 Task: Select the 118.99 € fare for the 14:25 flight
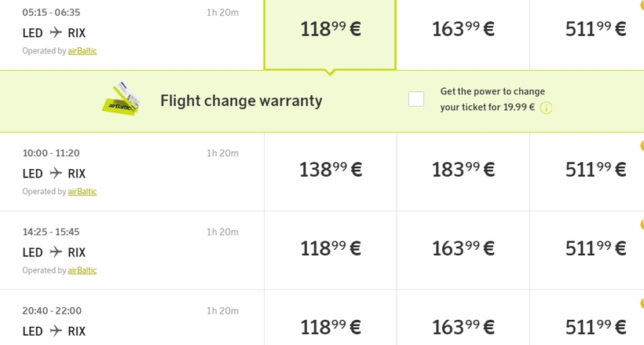[330, 249]
